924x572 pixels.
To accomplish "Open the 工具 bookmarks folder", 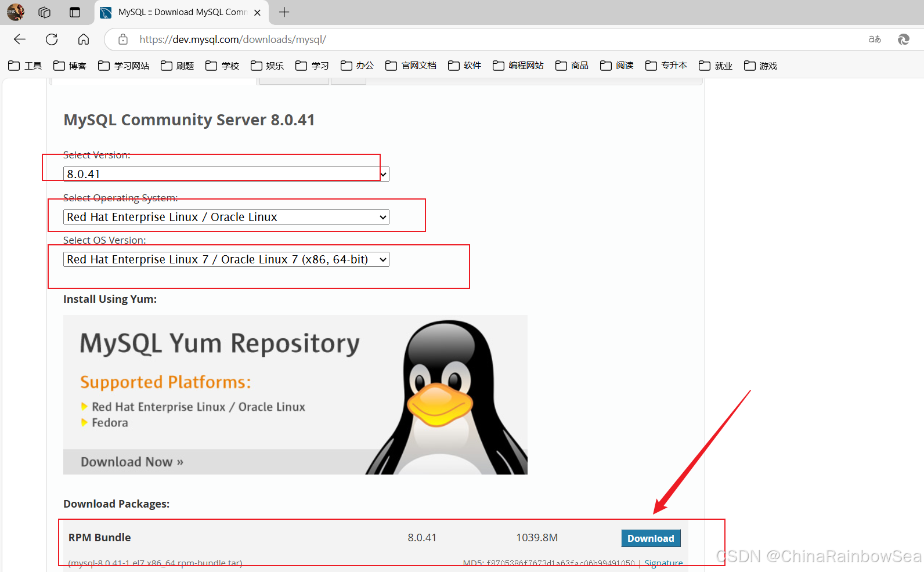I will tap(25, 66).
